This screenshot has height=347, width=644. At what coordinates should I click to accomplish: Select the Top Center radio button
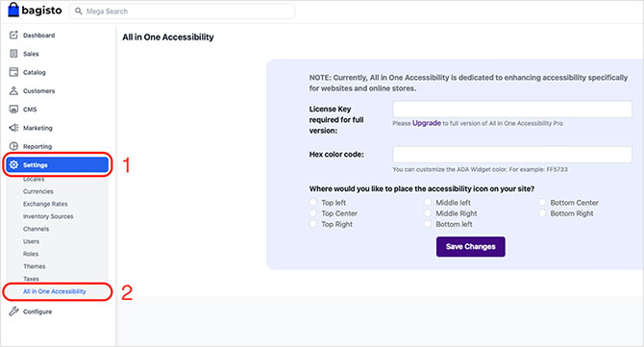[x=313, y=212]
